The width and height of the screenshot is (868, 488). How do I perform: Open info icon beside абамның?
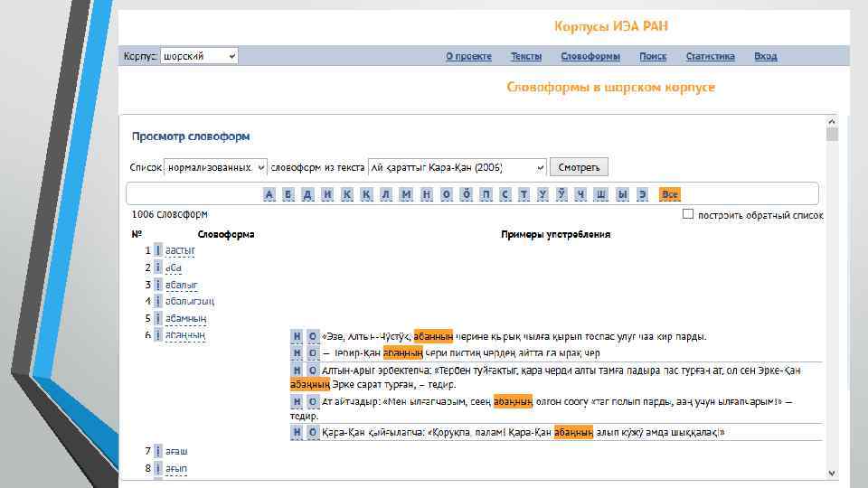[157, 319]
